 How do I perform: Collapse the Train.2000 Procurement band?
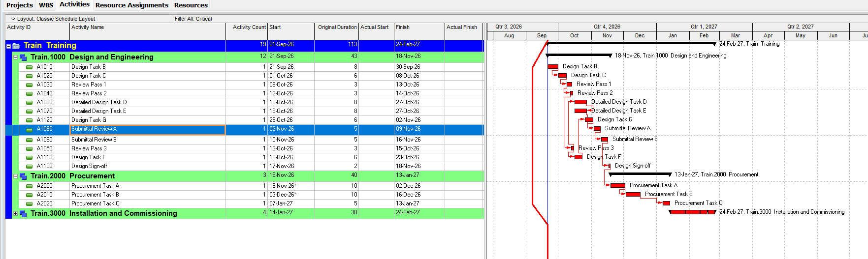[x=15, y=176]
